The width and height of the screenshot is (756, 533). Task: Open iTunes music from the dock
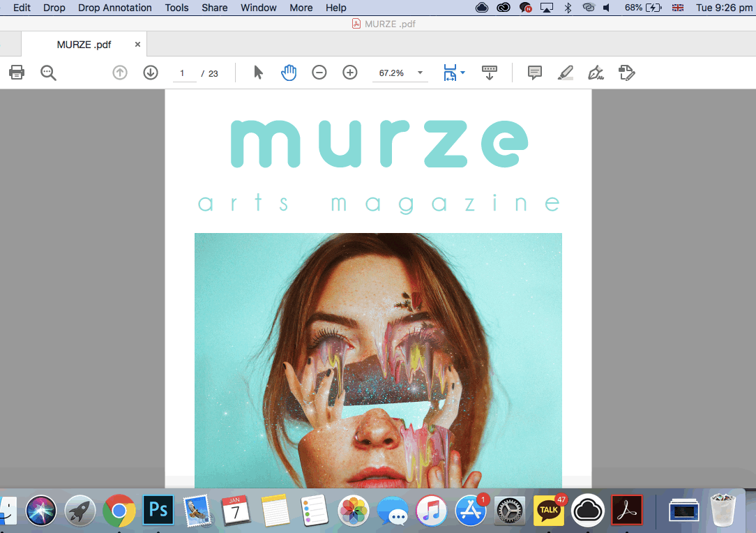432,511
